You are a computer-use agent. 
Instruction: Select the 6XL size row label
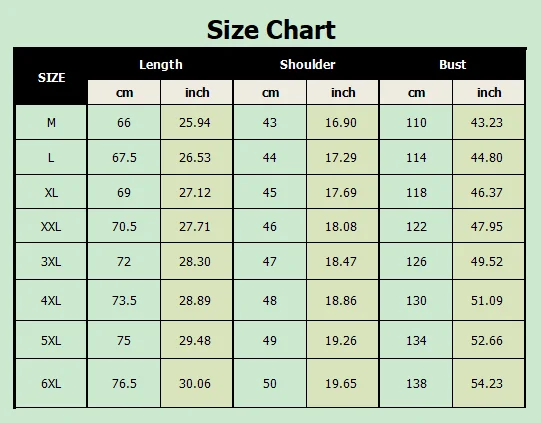coord(51,383)
